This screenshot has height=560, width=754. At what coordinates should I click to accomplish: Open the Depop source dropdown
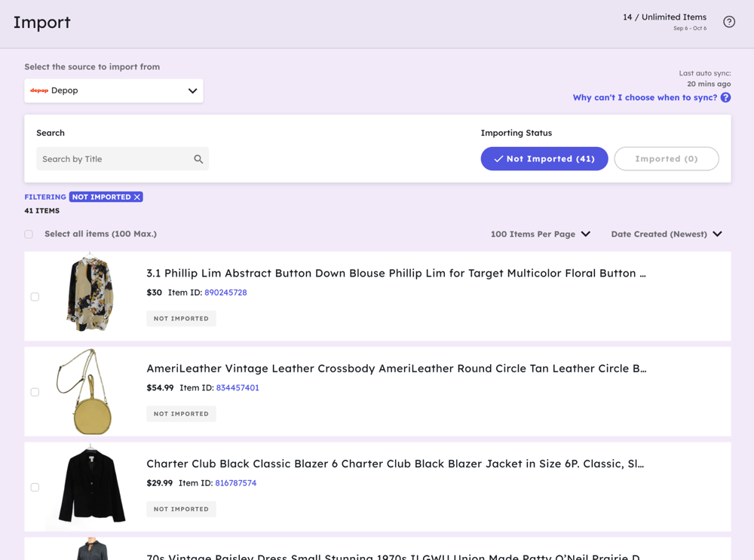coord(114,91)
